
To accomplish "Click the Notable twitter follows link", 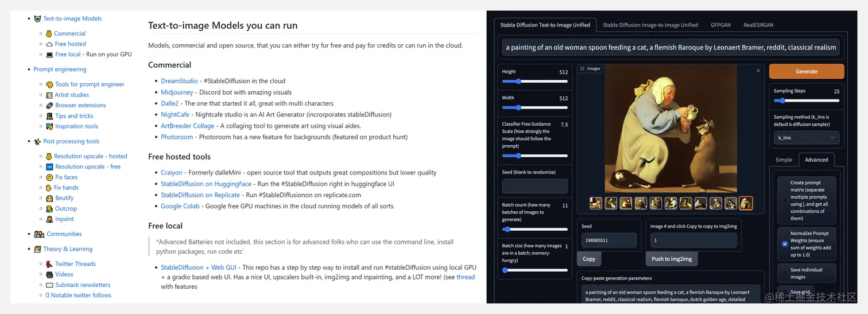I will [81, 296].
